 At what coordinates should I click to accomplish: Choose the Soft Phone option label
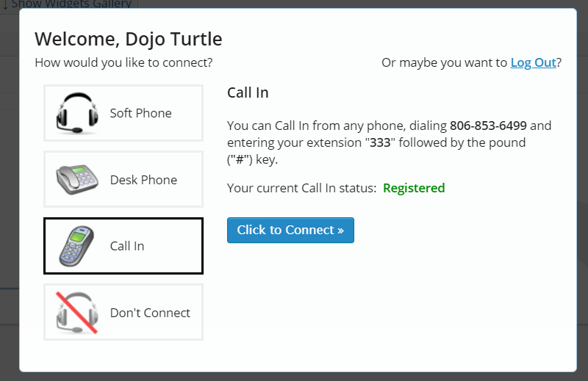click(x=140, y=113)
